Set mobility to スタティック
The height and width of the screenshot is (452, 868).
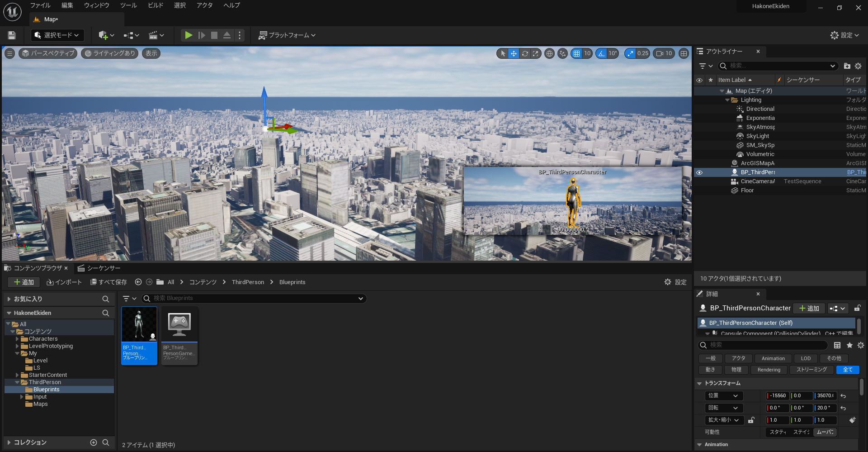[x=778, y=432]
